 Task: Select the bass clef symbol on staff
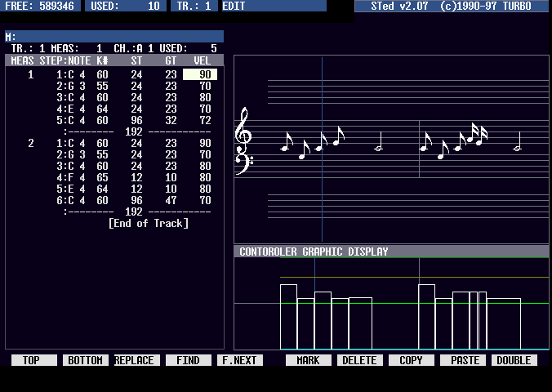coord(244,162)
